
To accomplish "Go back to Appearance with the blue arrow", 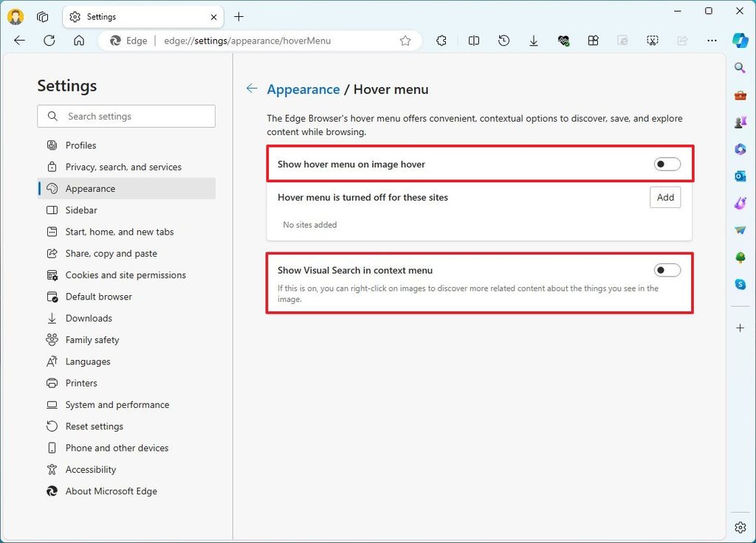I will coord(251,88).
